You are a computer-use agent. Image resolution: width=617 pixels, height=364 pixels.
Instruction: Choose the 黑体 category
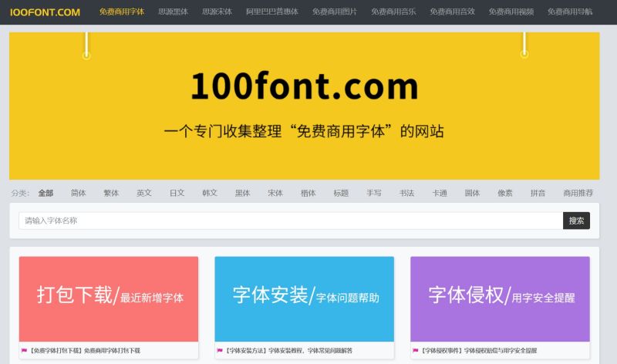[x=242, y=193]
